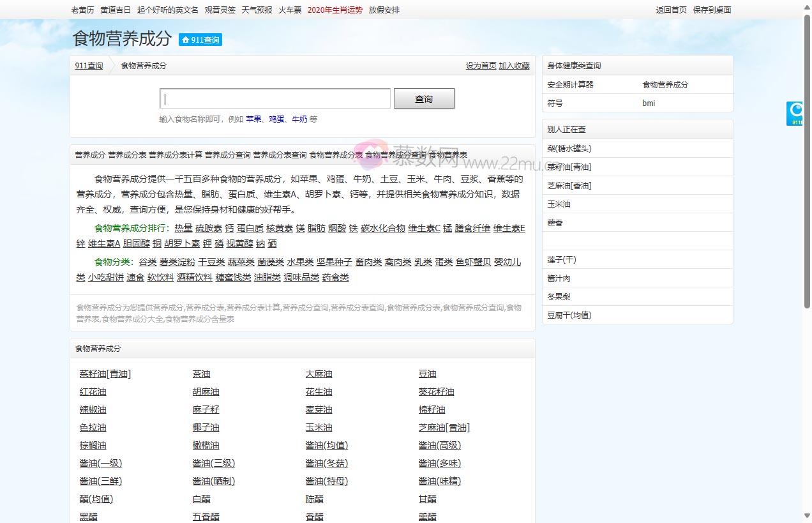Click the 911查询 badge icon beside the page title

point(200,39)
